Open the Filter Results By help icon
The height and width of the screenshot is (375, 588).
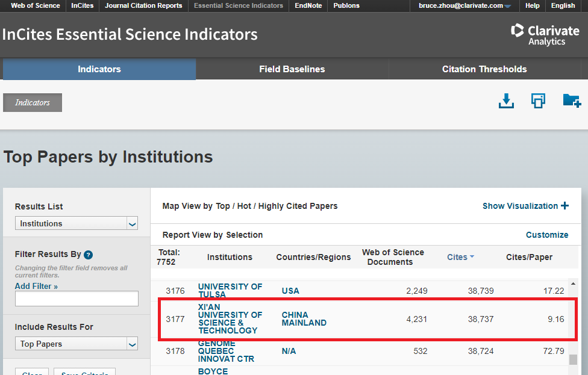(88, 255)
